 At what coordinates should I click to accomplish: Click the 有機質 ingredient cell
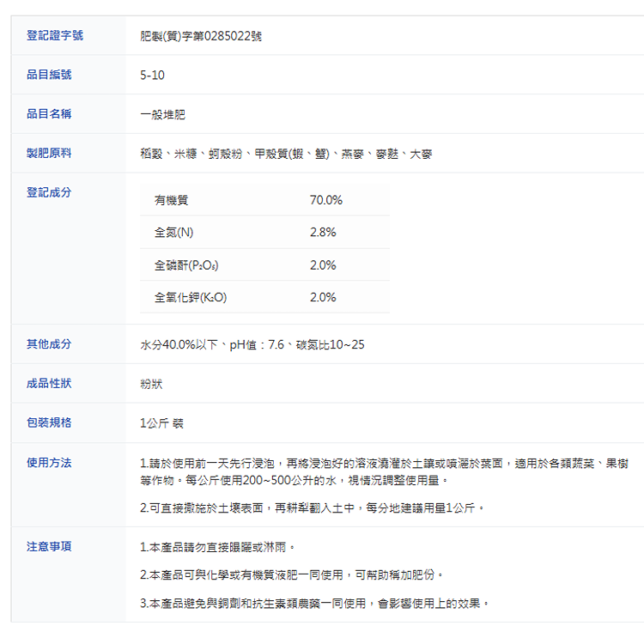(171, 200)
